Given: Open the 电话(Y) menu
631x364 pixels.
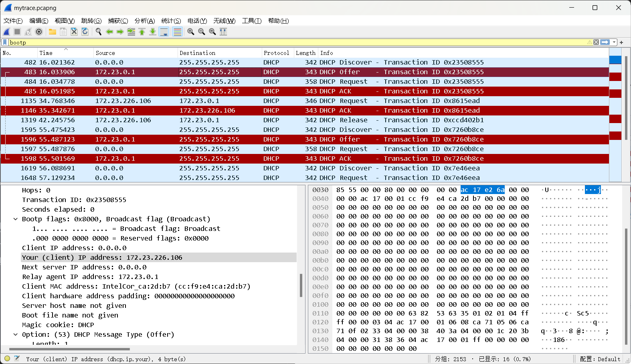Looking at the screenshot, I should [197, 21].
